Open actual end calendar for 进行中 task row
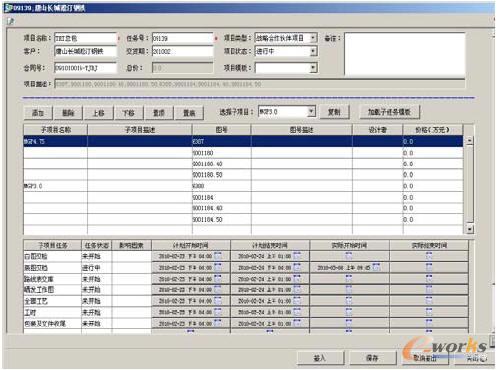This screenshot has height=370, width=497. [429, 267]
